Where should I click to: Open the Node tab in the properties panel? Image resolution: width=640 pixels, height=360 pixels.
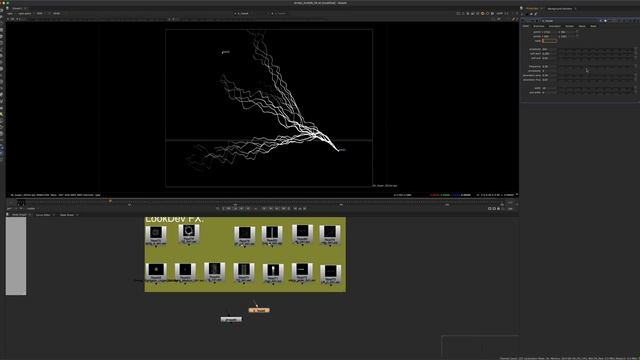[x=593, y=26]
